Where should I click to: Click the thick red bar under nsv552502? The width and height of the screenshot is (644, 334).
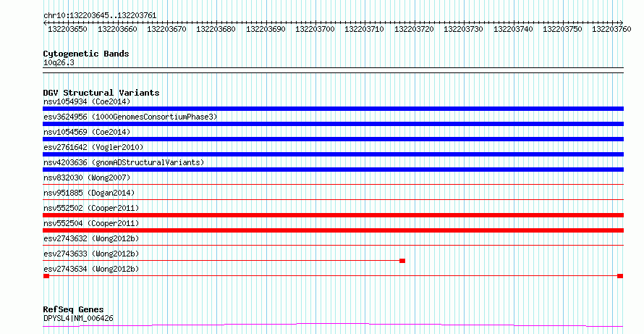(333, 215)
